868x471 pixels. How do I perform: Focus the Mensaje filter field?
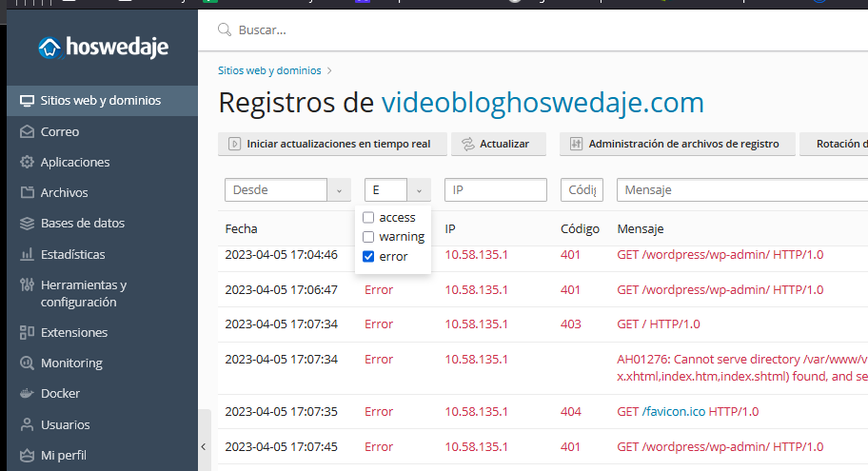(742, 190)
